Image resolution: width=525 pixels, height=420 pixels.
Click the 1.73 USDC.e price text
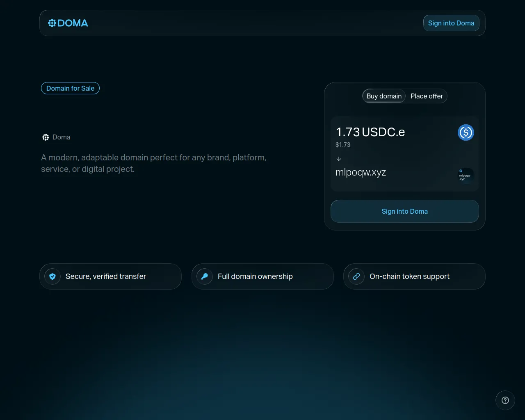pos(370,132)
